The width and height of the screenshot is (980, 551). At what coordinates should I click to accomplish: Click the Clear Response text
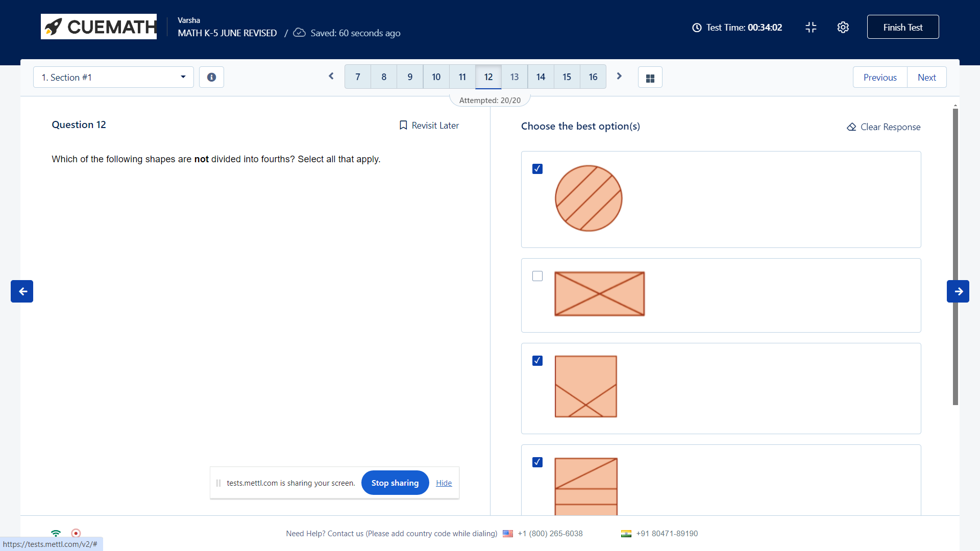point(891,127)
